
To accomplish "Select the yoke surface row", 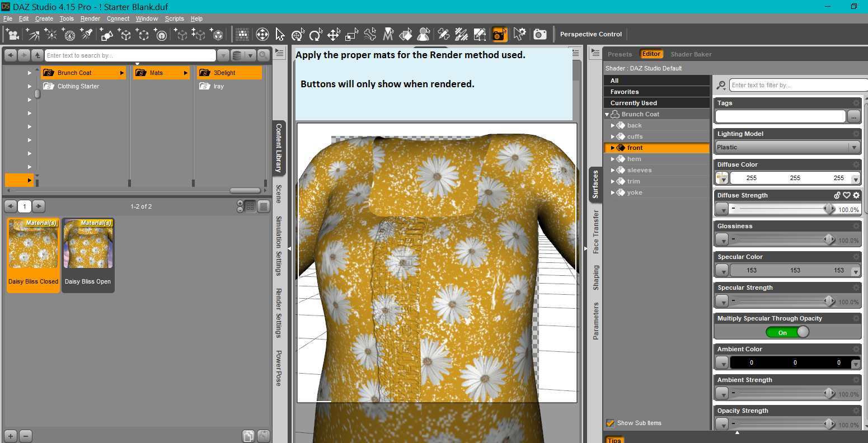I will [x=656, y=192].
